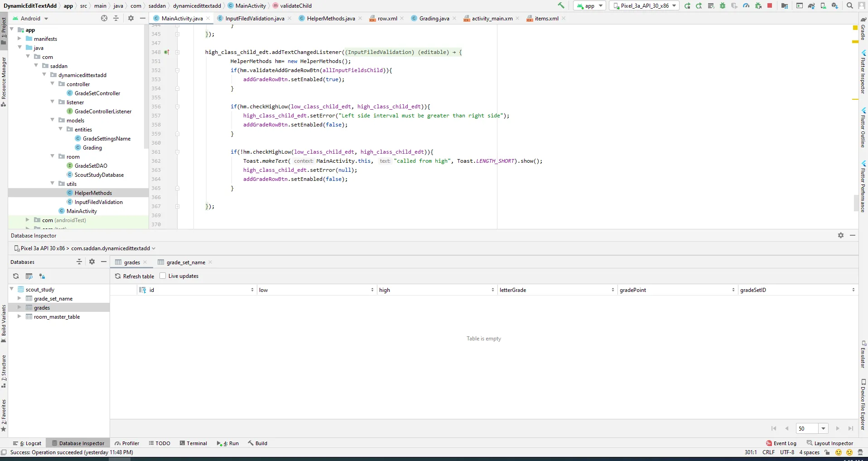This screenshot has height=461, width=868.
Task: Click Collapse All icon in Databases panel
Action: pyautogui.click(x=79, y=262)
